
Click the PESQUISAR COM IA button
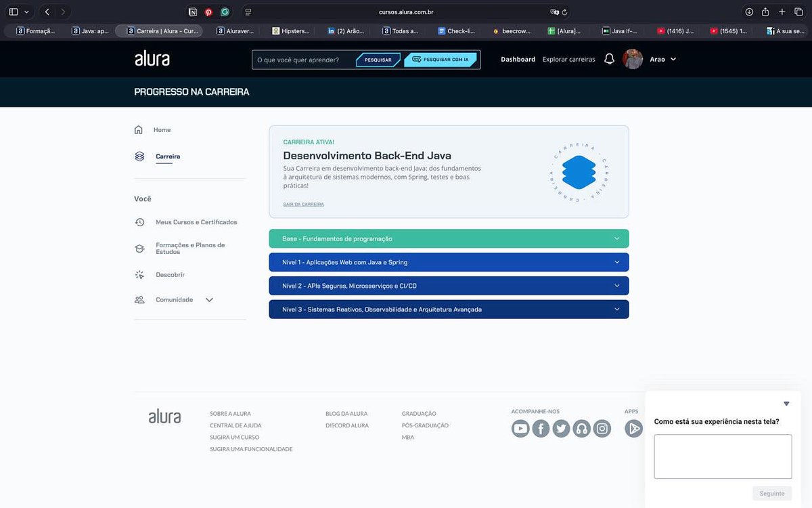[x=441, y=60]
